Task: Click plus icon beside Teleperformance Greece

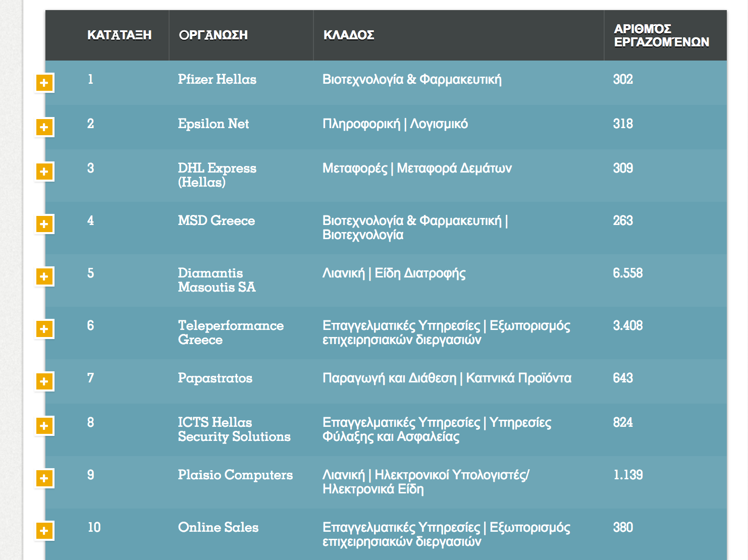Action: 44,329
